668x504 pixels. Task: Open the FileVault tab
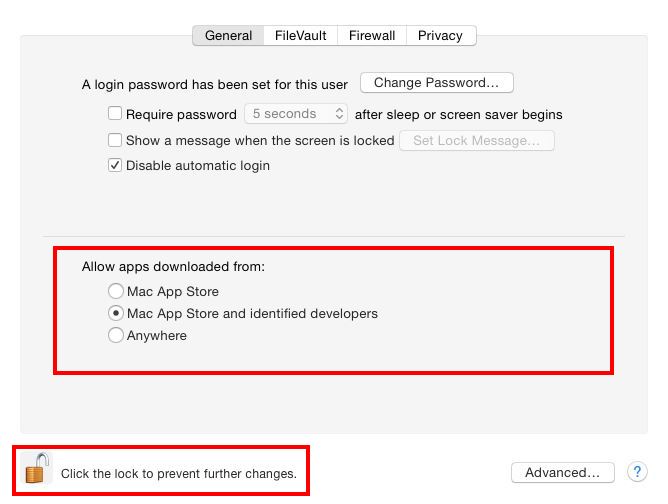click(301, 35)
